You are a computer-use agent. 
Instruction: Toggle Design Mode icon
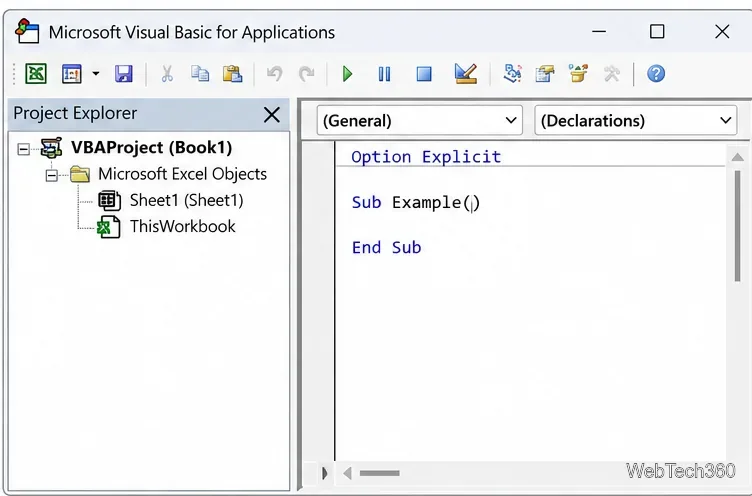[466, 73]
